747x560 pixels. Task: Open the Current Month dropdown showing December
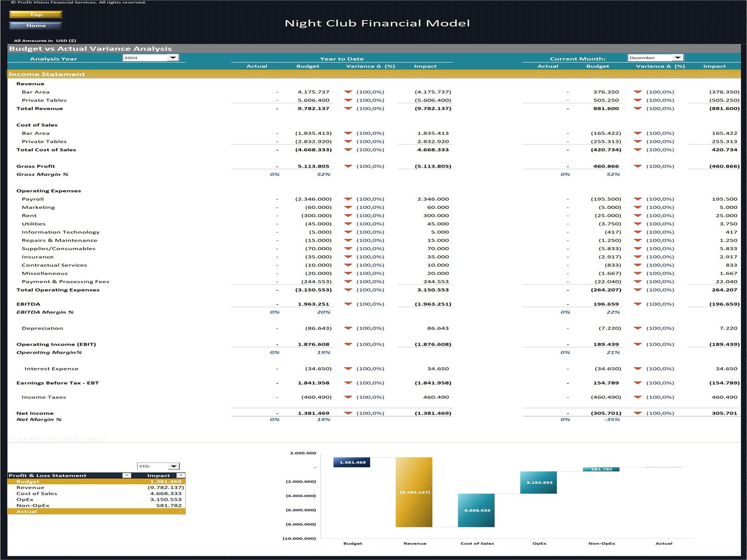[678, 57]
